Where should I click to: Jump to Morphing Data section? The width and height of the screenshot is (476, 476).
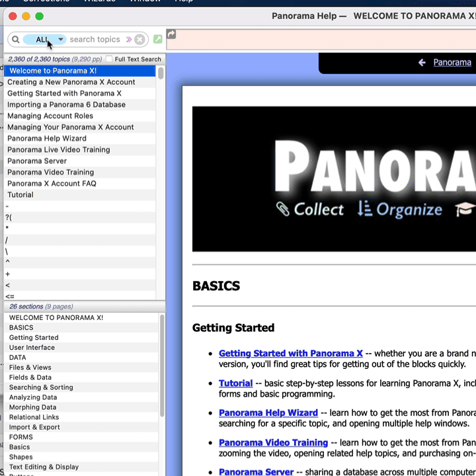tap(81, 407)
